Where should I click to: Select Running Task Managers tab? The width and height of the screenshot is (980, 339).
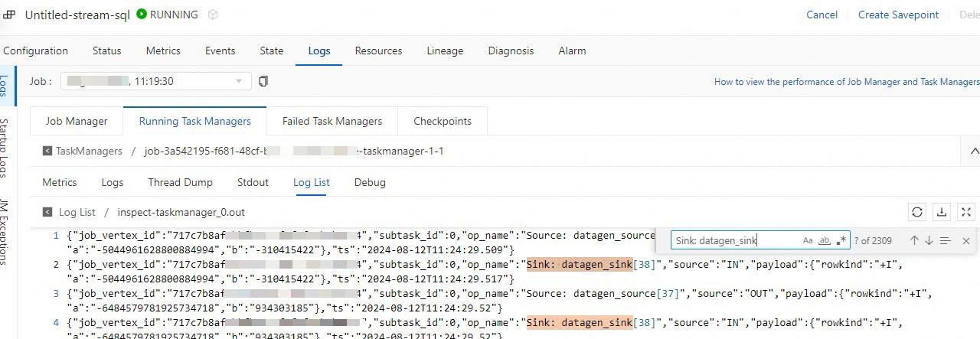click(194, 121)
